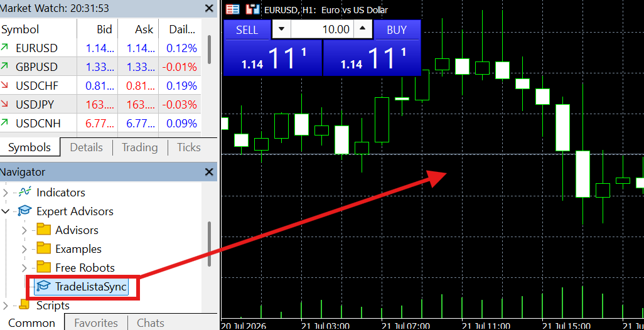Expand the Indicators tree node
The image size is (644, 330).
6,192
